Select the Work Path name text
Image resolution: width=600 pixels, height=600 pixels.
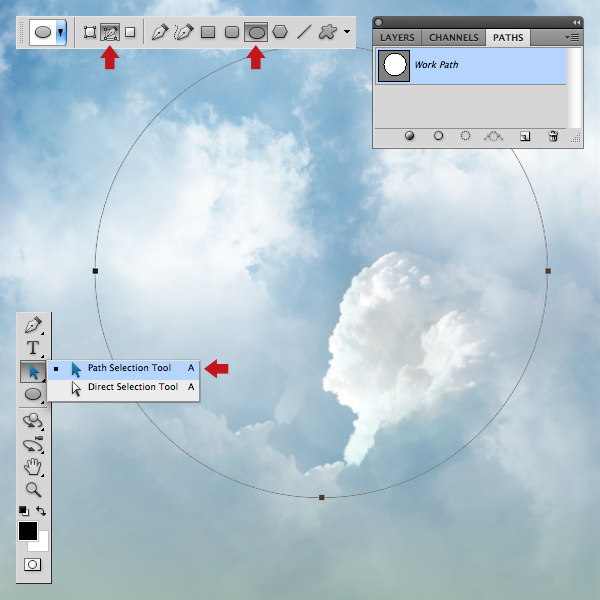point(436,65)
